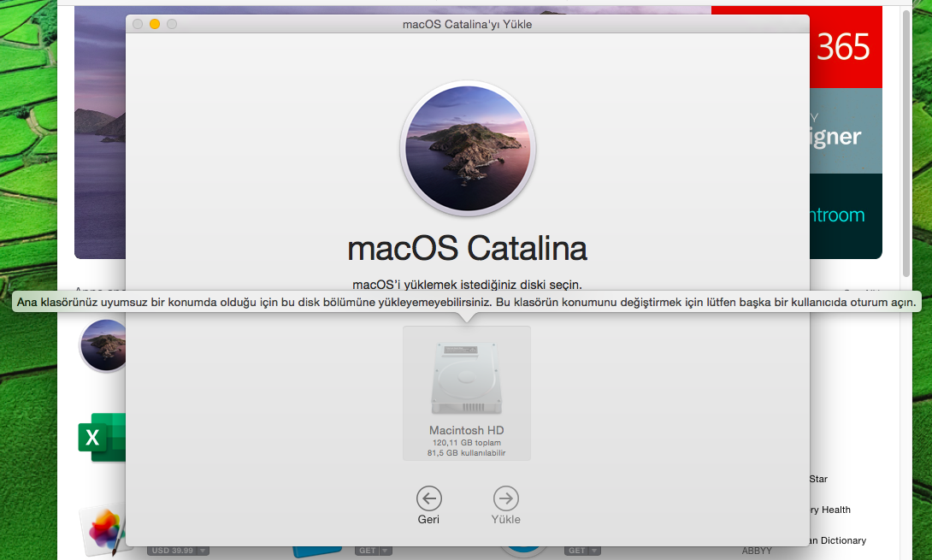Expand the left GET button dropdown arrow

pos(386,551)
